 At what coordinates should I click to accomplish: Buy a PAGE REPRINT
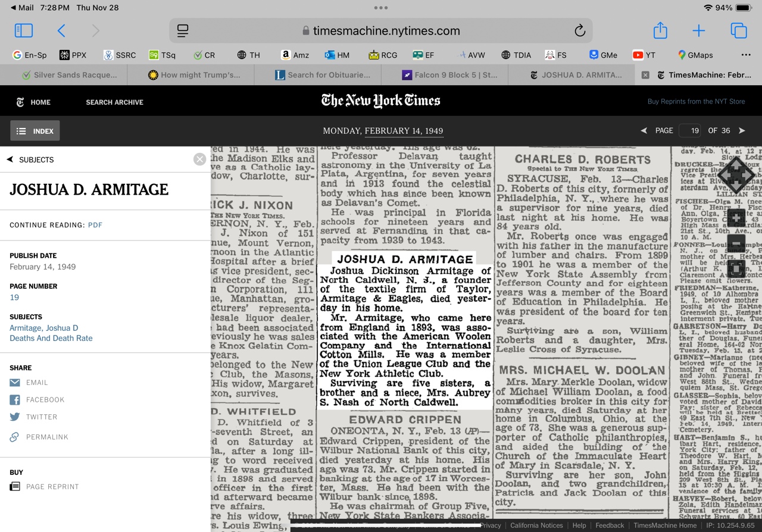[x=44, y=487]
